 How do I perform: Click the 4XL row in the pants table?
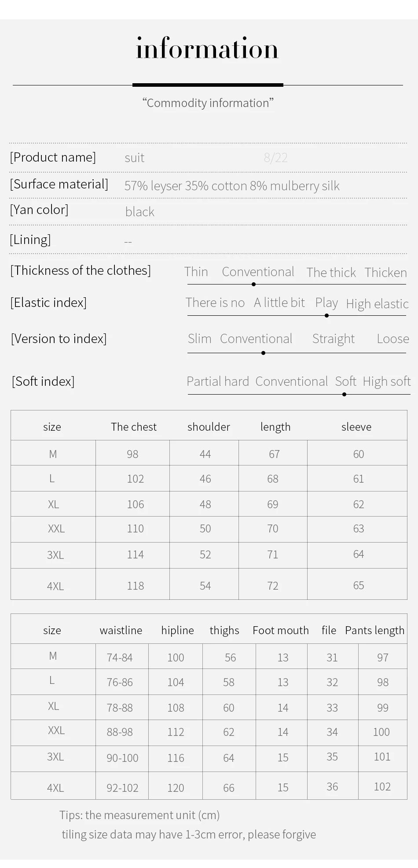coord(209,786)
